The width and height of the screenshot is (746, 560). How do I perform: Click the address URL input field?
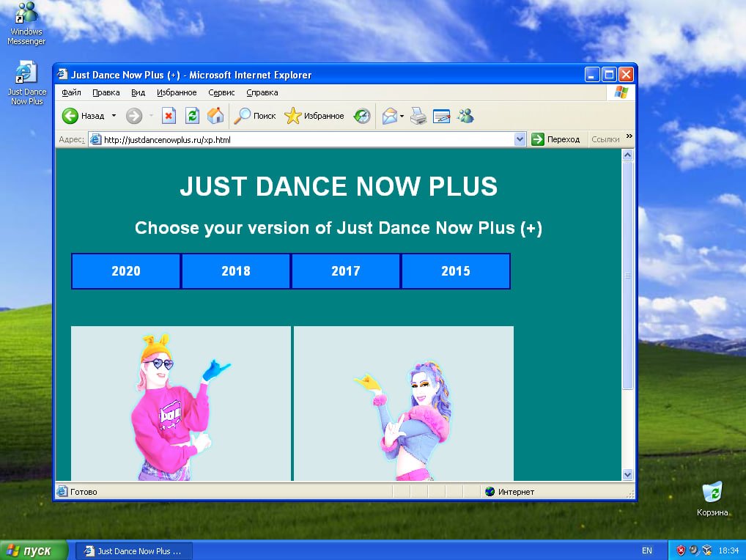(x=307, y=139)
